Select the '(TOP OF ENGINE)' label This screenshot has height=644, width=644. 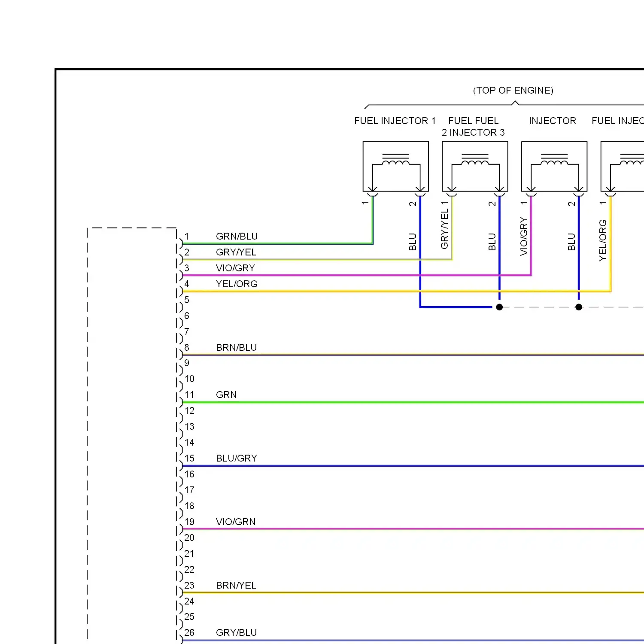tap(513, 90)
